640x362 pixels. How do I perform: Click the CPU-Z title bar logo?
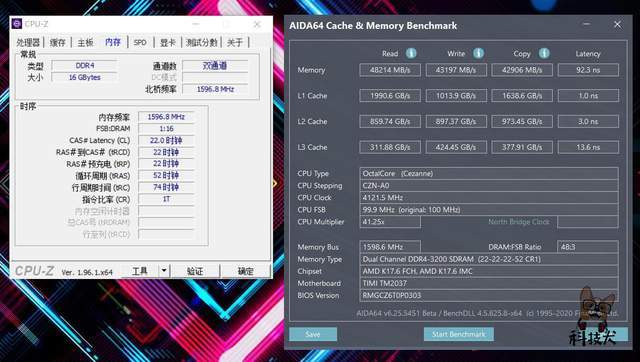pos(17,24)
